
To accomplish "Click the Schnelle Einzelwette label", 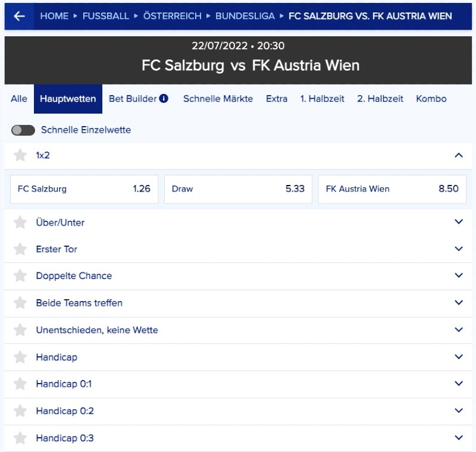I will (x=86, y=130).
